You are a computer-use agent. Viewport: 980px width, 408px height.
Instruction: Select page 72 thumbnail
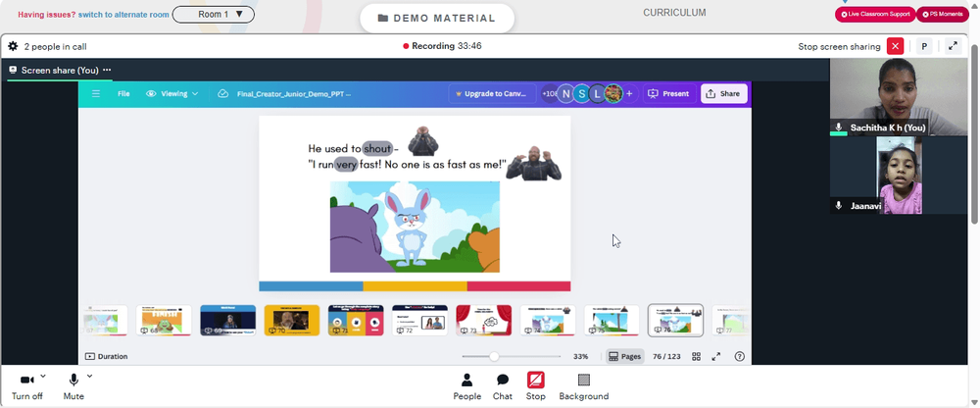pyautogui.click(x=420, y=321)
